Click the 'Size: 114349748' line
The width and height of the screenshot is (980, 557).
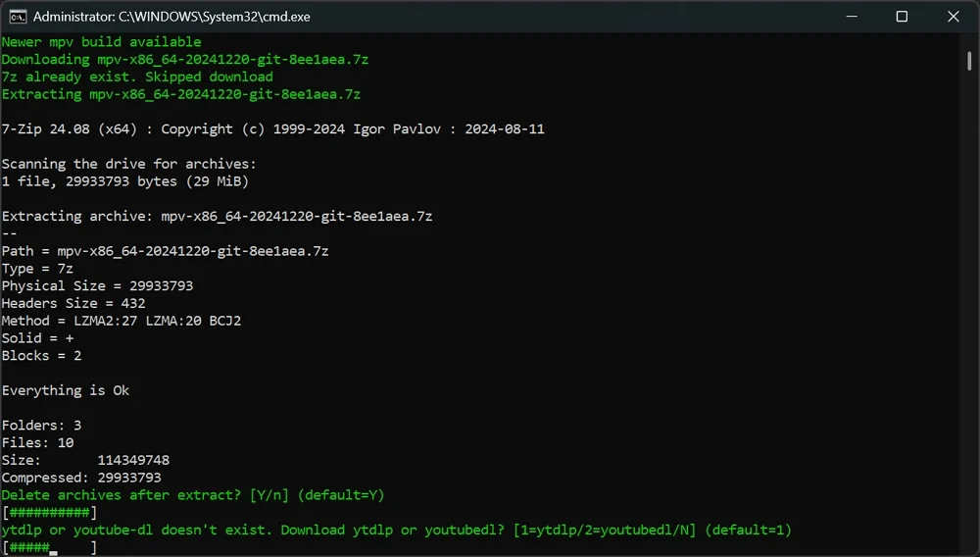pos(85,460)
